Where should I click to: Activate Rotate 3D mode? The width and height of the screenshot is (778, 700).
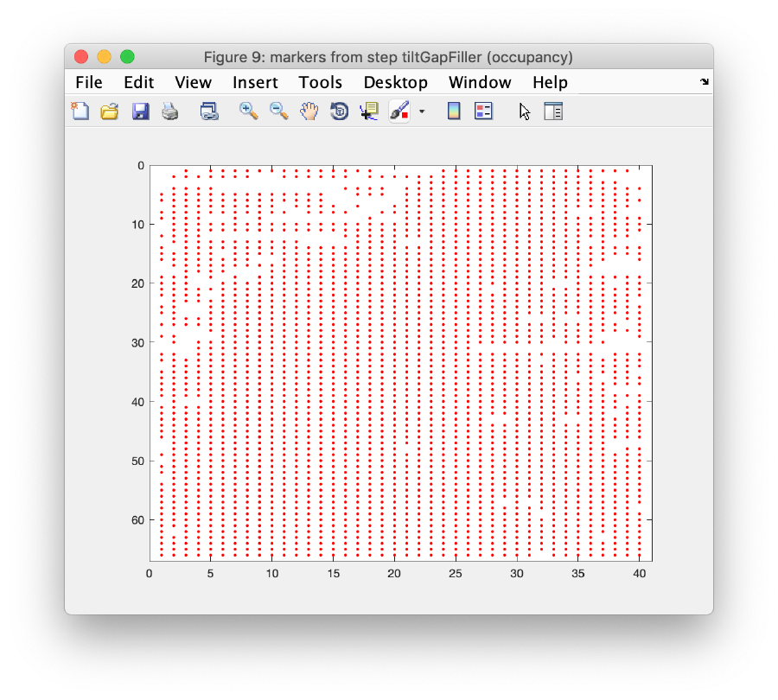[x=338, y=111]
